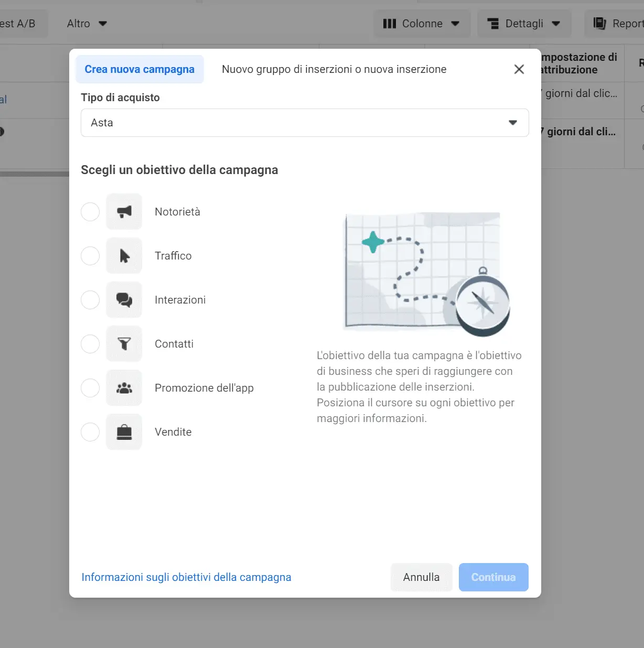The height and width of the screenshot is (648, 644).
Task: Open Informazioni sugli obiettivi della campagna link
Action: (x=186, y=577)
